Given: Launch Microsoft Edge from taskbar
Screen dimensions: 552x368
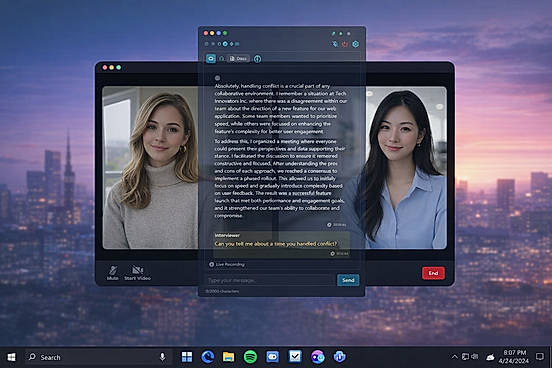Looking at the screenshot, I should point(208,357).
